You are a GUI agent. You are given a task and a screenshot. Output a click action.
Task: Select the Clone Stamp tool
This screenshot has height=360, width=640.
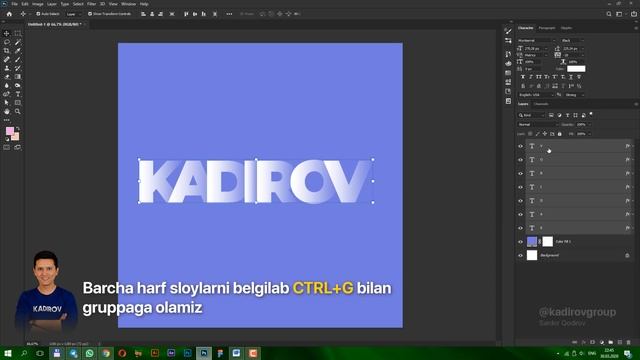[7, 68]
